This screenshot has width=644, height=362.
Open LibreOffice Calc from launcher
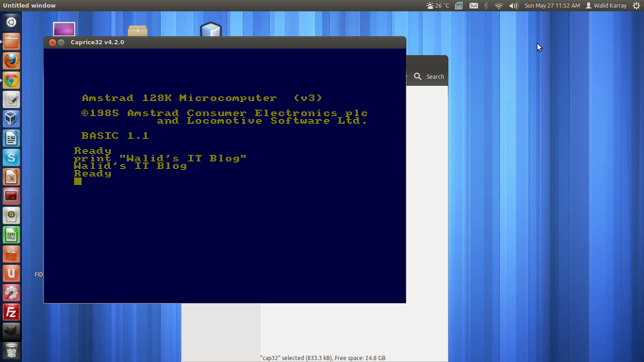coord(11,235)
